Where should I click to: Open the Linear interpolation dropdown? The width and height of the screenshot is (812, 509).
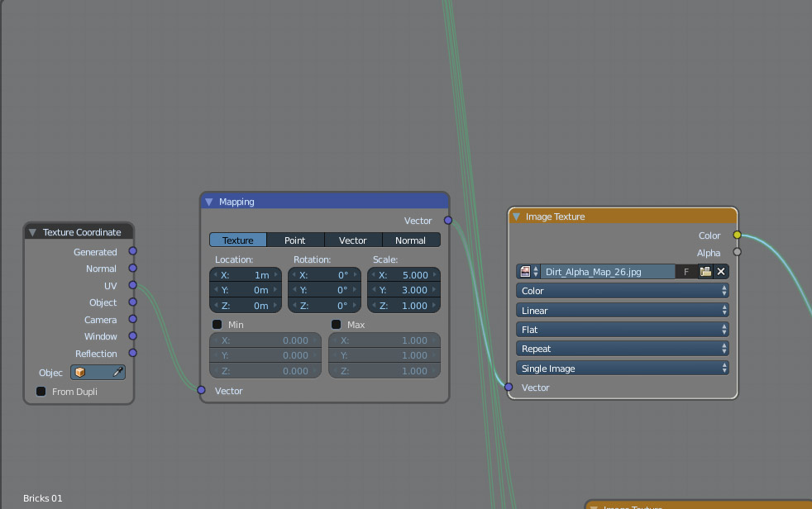pos(622,310)
